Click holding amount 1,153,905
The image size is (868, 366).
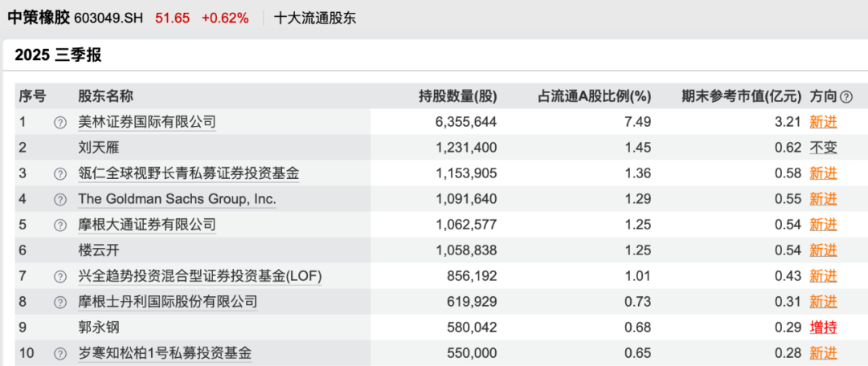(468, 173)
